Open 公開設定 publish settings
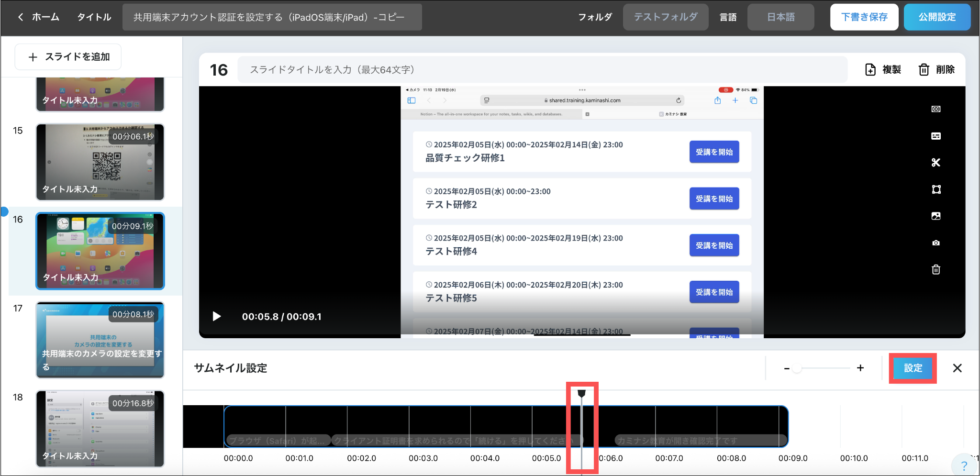This screenshot has height=476, width=980. (937, 17)
